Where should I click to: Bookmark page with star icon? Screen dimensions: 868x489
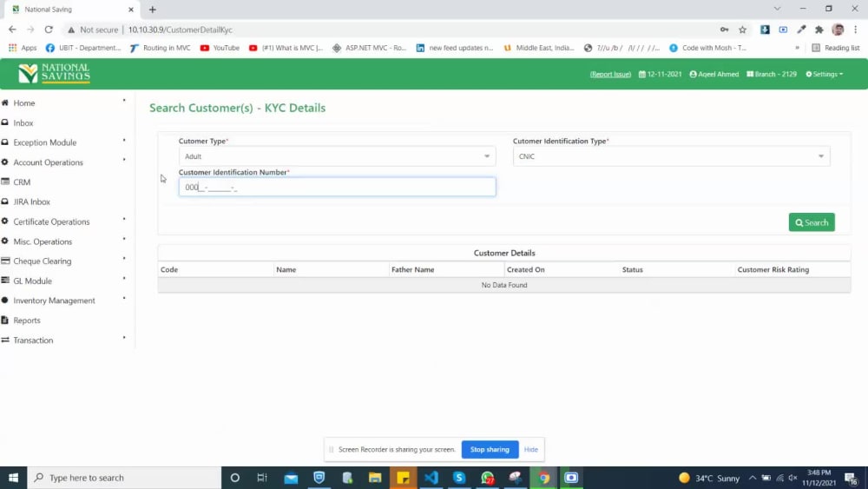click(x=742, y=30)
